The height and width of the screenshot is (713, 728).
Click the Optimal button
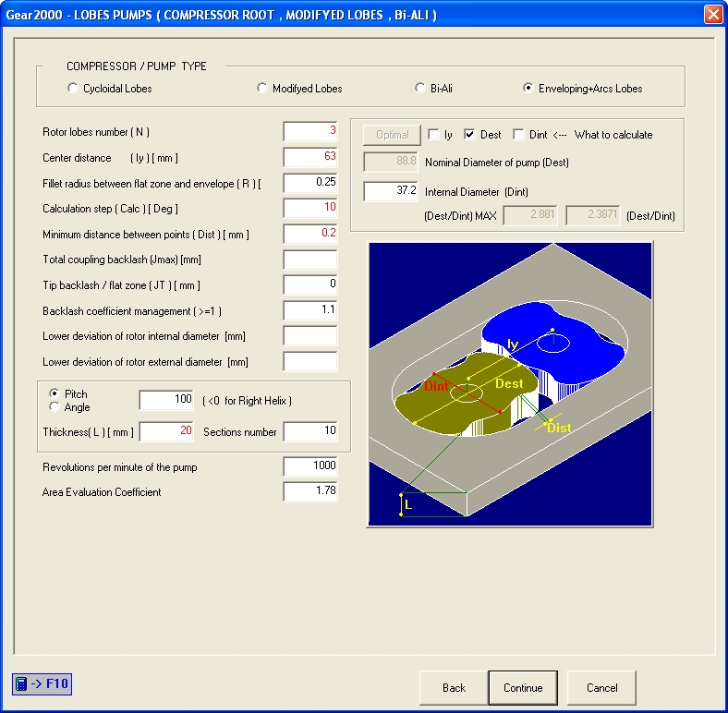pyautogui.click(x=392, y=135)
